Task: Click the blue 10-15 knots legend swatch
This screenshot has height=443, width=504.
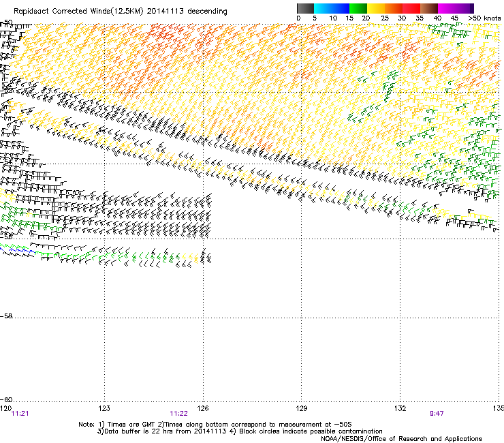Action: (x=341, y=8)
